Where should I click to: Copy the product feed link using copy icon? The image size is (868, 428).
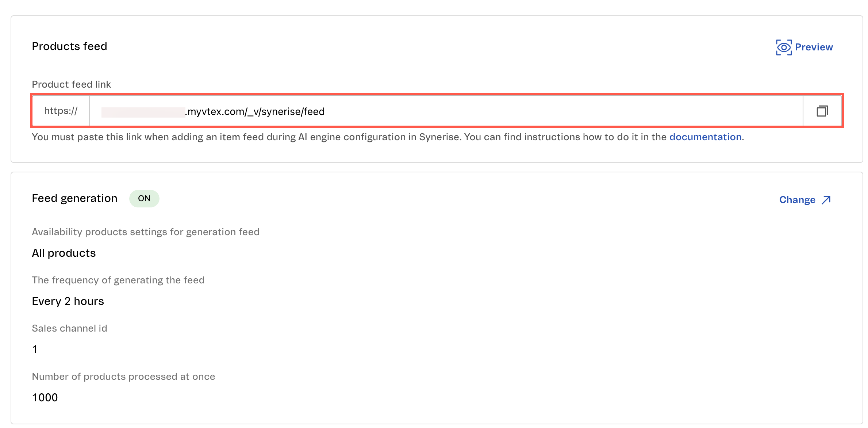pyautogui.click(x=823, y=111)
